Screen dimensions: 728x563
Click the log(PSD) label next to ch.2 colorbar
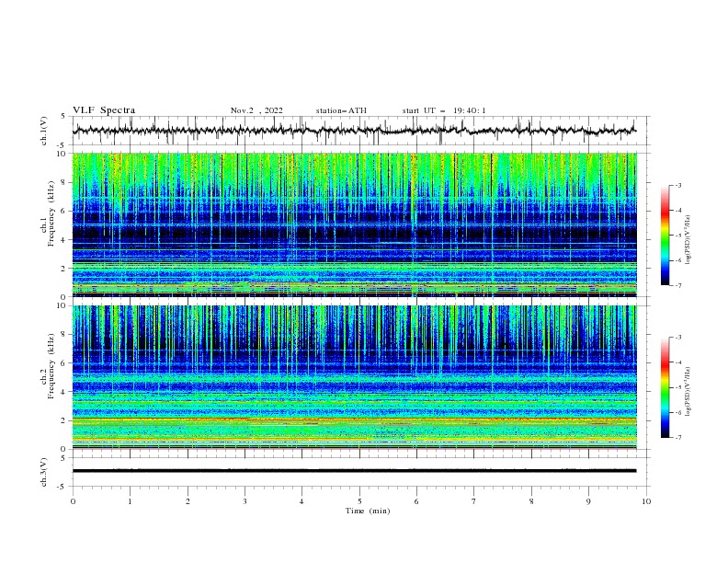pos(688,392)
